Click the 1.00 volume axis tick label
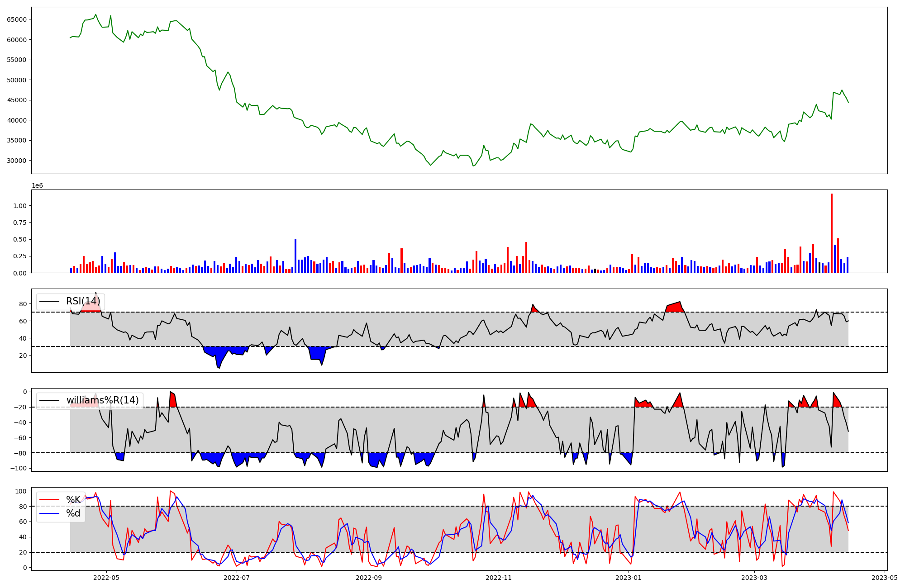 pos(20,206)
